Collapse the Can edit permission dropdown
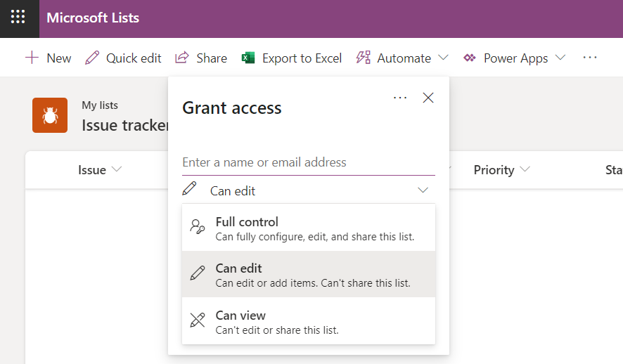This screenshot has width=623, height=364. [423, 190]
